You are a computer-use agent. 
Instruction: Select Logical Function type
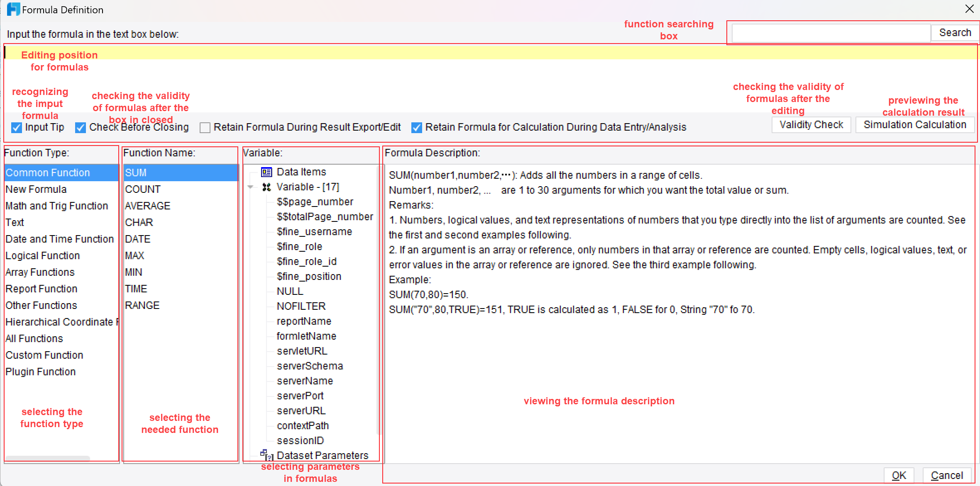(x=61, y=255)
